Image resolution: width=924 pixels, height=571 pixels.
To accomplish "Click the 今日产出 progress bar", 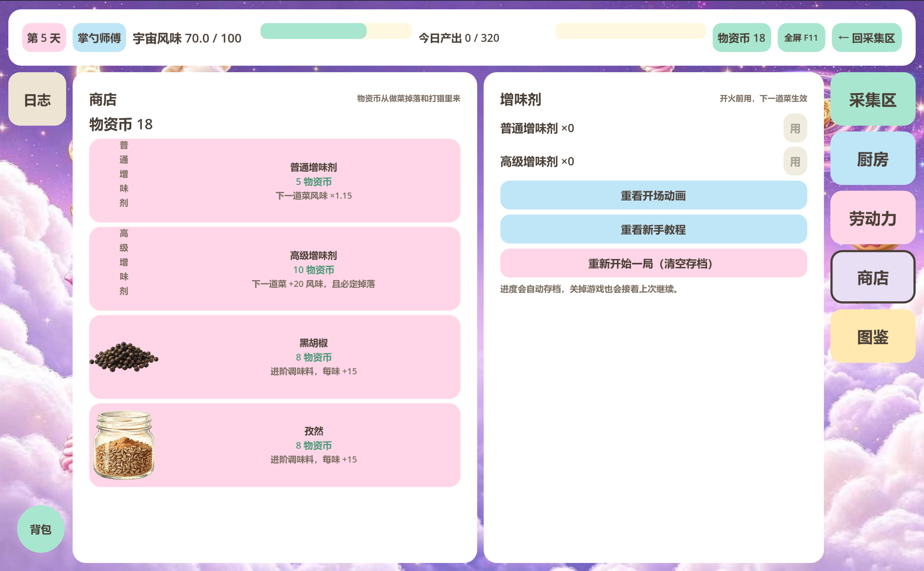I will 630,31.
